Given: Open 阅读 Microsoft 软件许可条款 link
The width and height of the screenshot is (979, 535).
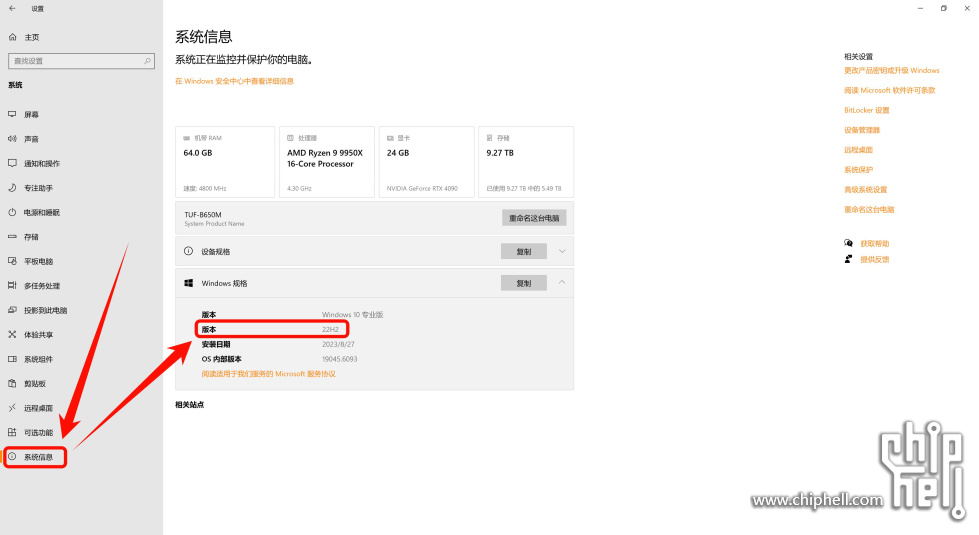Looking at the screenshot, I should [x=890, y=91].
